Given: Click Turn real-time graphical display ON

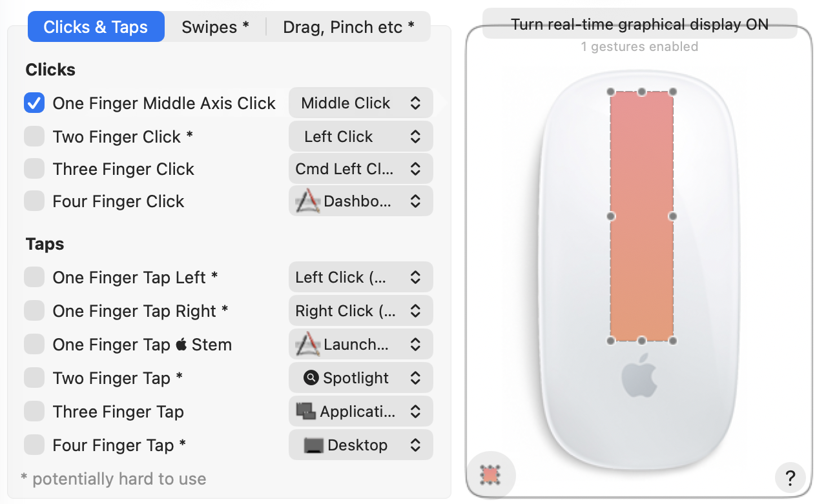Looking at the screenshot, I should click(x=639, y=24).
